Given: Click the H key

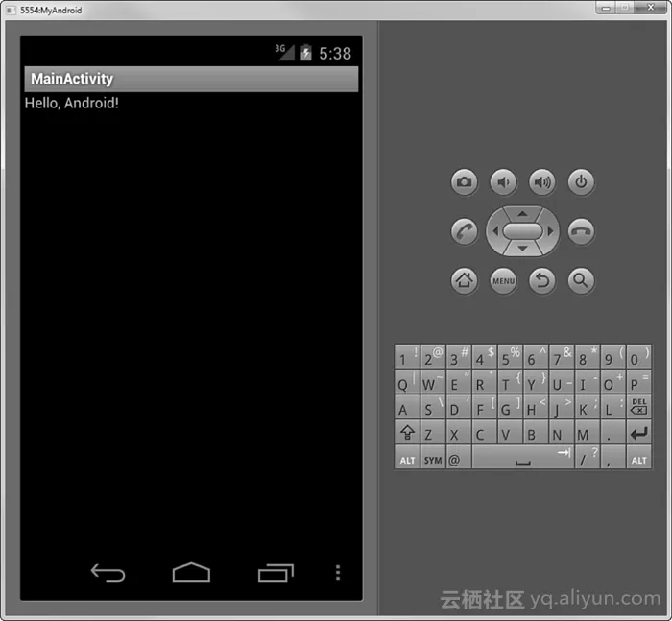Looking at the screenshot, I should pos(536,407).
